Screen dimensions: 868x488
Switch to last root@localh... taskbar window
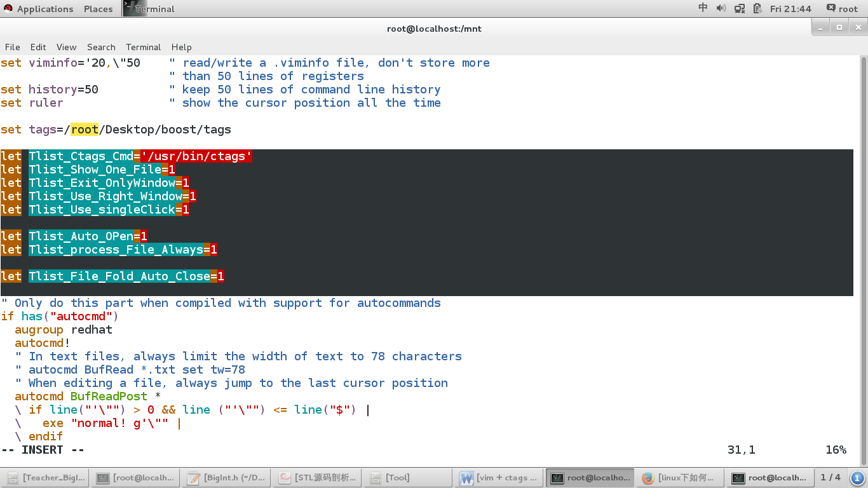[771, 478]
